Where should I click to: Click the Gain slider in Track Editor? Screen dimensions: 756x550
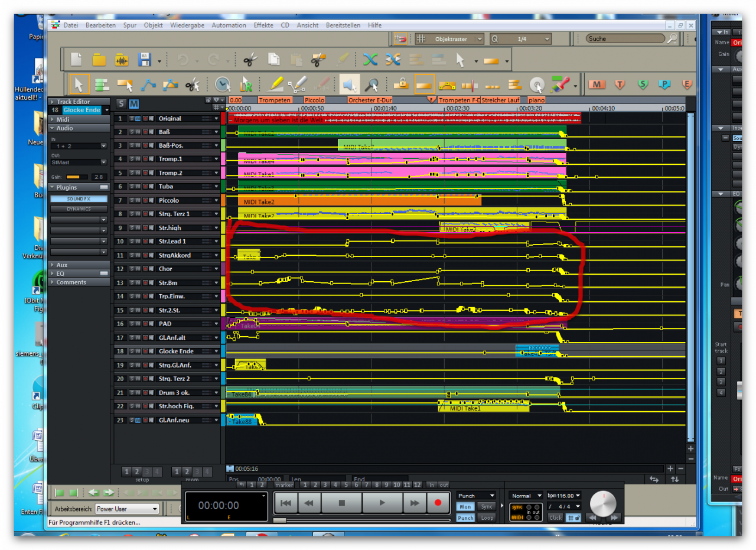point(77,177)
